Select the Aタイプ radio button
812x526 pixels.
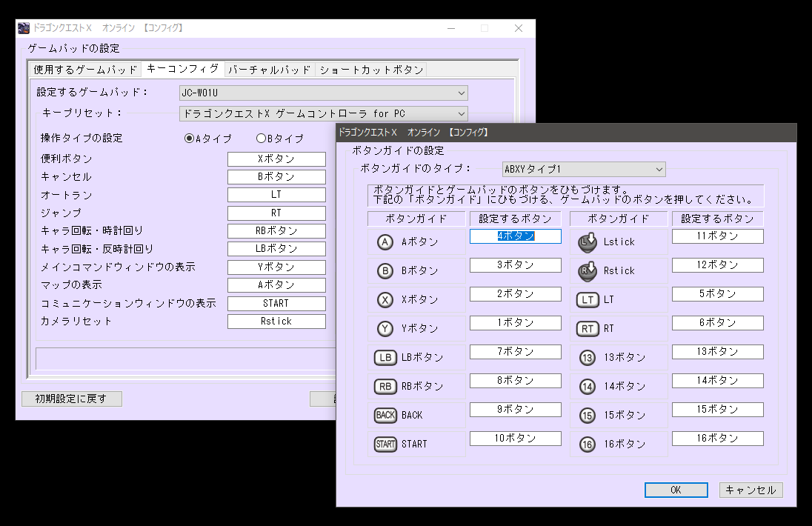[x=190, y=139]
